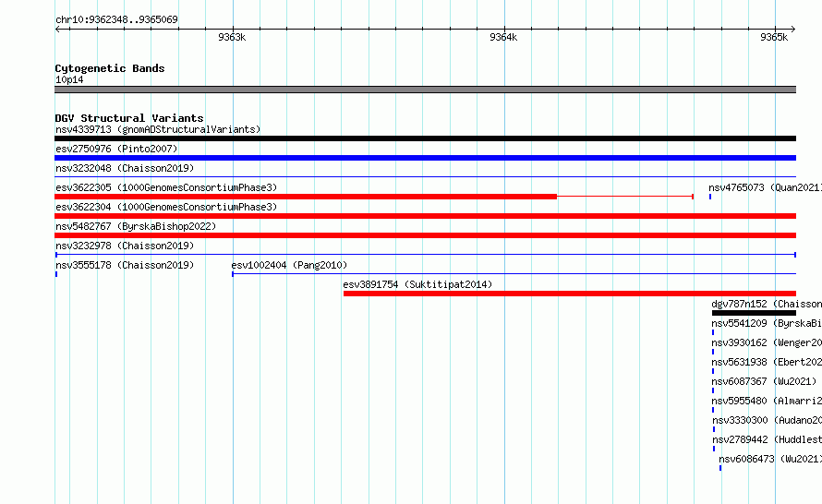Screen dimensions: 822x504
Task: Click the gray 10p14 cytogenetic band bar
Action: click(x=425, y=90)
